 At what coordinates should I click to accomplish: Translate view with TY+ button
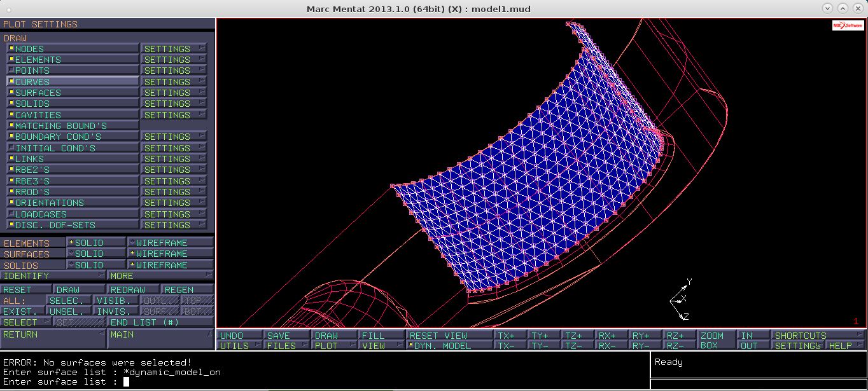click(x=543, y=335)
